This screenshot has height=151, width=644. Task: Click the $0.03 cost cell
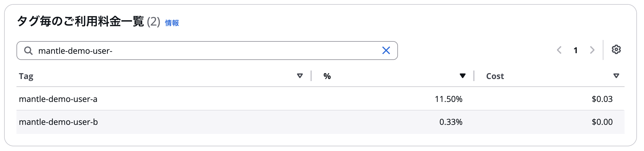pyautogui.click(x=602, y=99)
